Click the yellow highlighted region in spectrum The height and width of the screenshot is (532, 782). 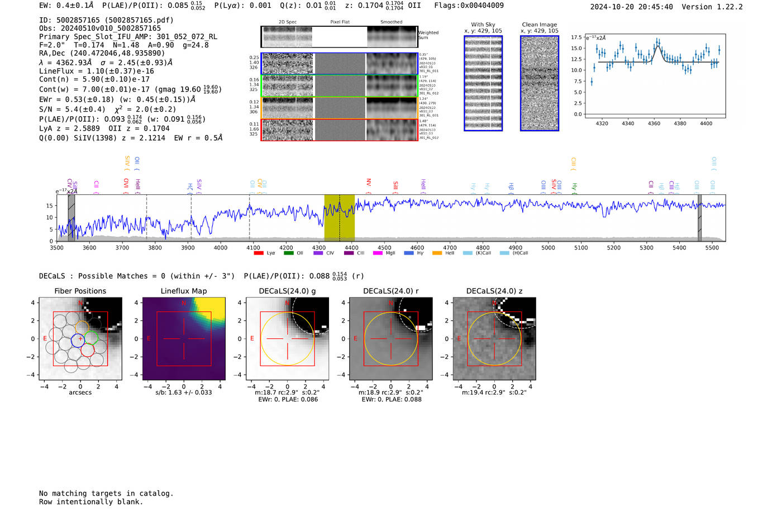(340, 218)
